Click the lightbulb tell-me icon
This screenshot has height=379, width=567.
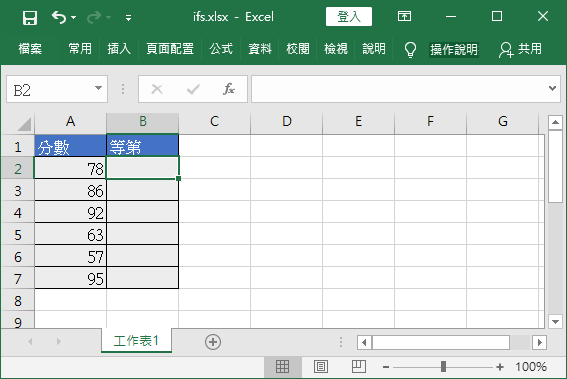[x=410, y=50]
